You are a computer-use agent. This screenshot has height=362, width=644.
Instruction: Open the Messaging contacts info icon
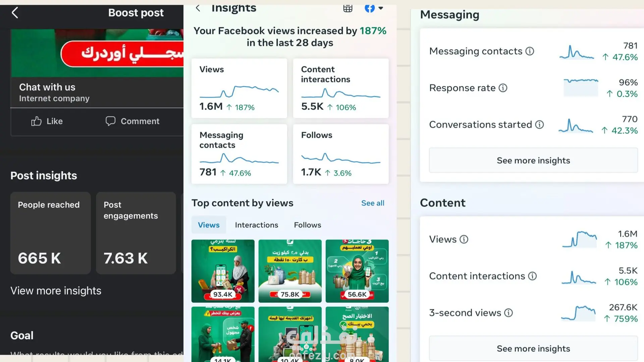click(530, 51)
